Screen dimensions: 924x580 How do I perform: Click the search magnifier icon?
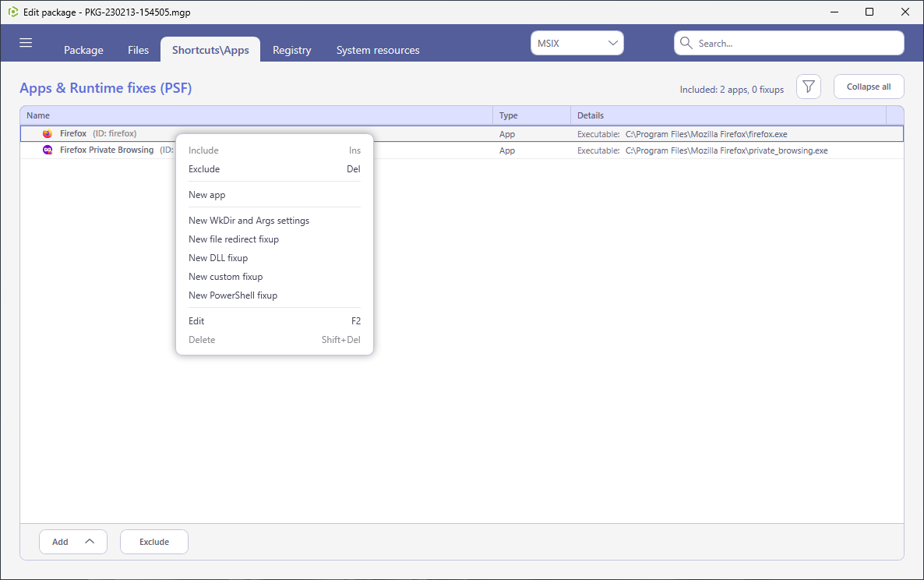(686, 43)
